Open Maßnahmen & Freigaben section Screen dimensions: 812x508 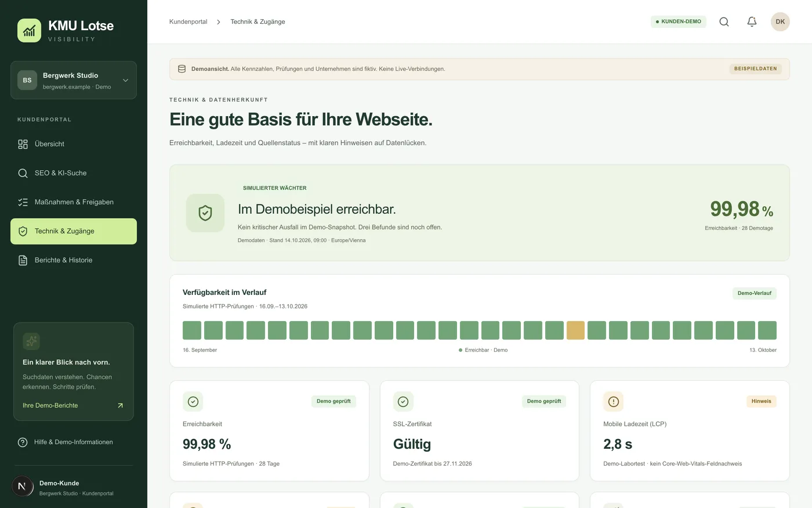[74, 202]
